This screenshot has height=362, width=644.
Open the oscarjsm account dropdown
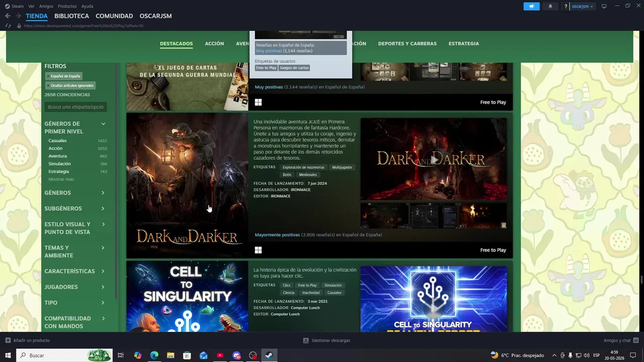pyautogui.click(x=583, y=6)
